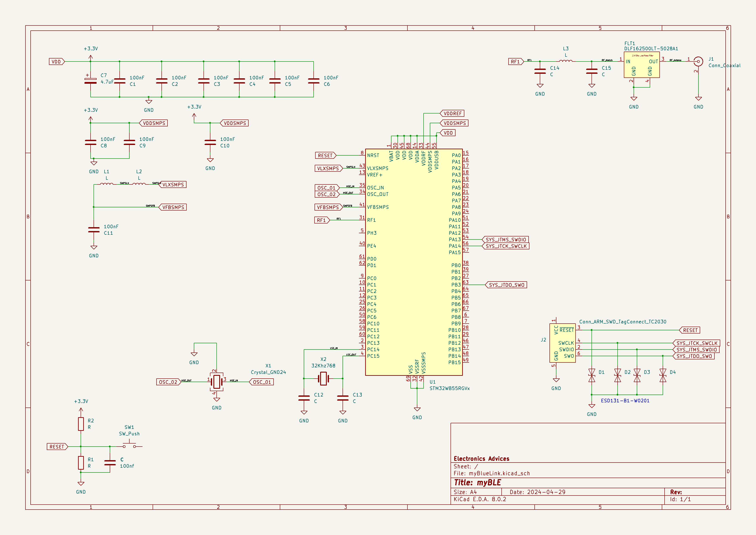Click capacitor C13 symbol
The image size is (756, 535).
coord(343,398)
